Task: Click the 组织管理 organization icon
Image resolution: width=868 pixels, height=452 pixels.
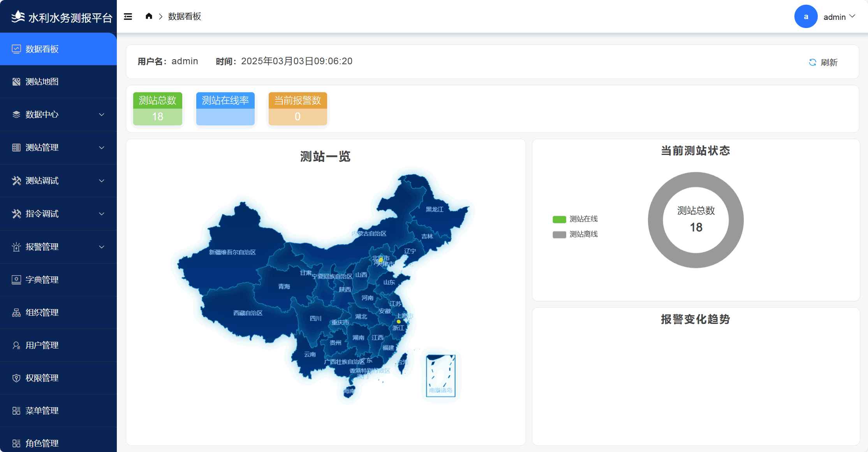Action: coord(16,313)
